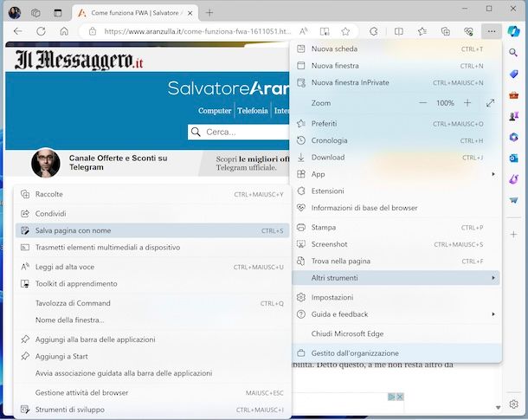The width and height of the screenshot is (528, 420).
Task: Open the Computer site navigation link
Action: 215,111
